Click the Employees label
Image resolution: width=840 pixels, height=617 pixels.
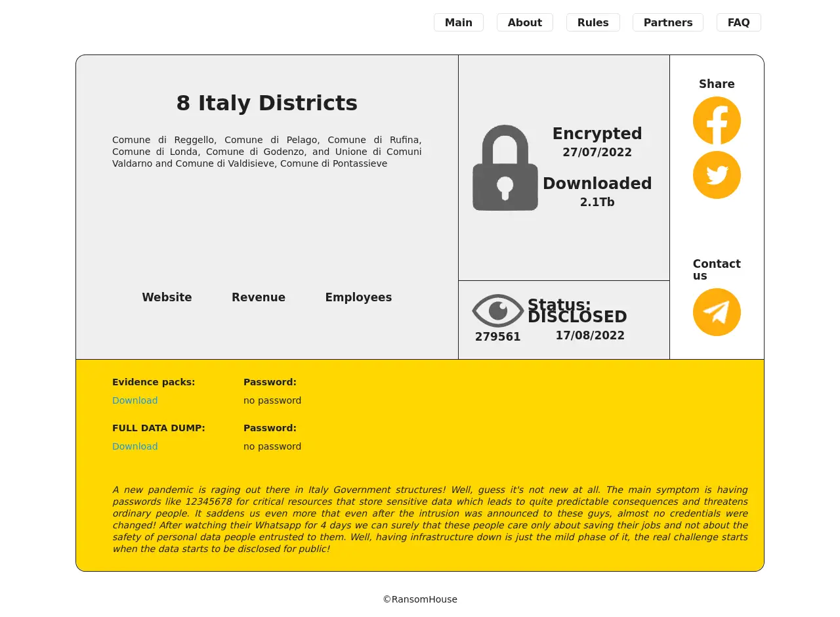pyautogui.click(x=358, y=297)
